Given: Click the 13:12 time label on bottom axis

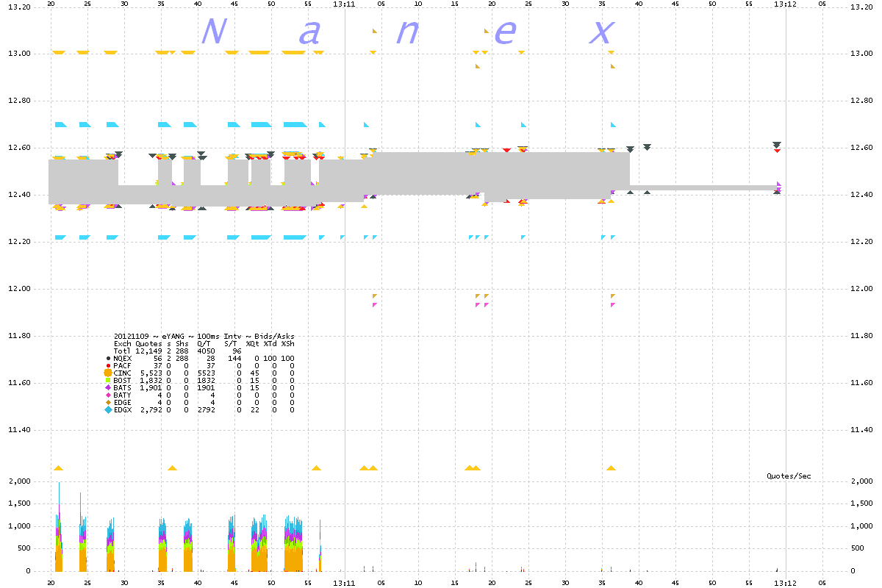Looking at the screenshot, I should 786,582.
